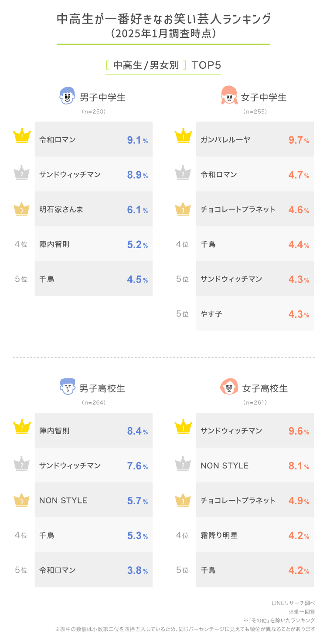This screenshot has width=327, height=644.
Task: Click silver crown beside サンドウィッチマン 8.9%
Action: click(x=21, y=173)
